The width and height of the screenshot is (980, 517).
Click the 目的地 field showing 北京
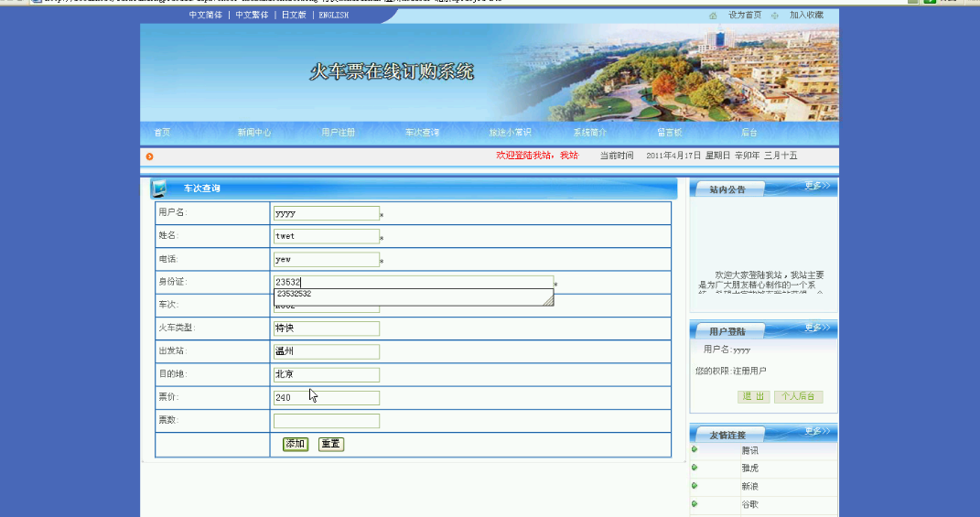(327, 374)
